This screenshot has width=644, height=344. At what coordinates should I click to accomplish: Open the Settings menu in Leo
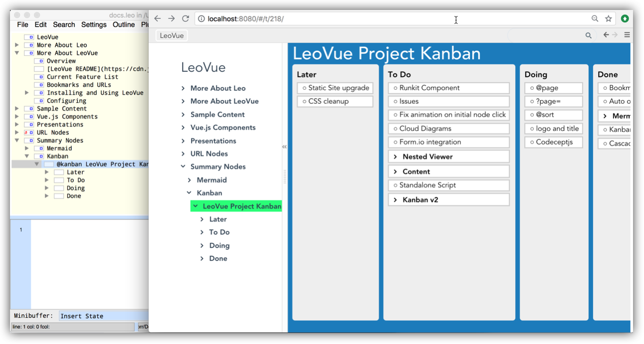[x=94, y=24]
